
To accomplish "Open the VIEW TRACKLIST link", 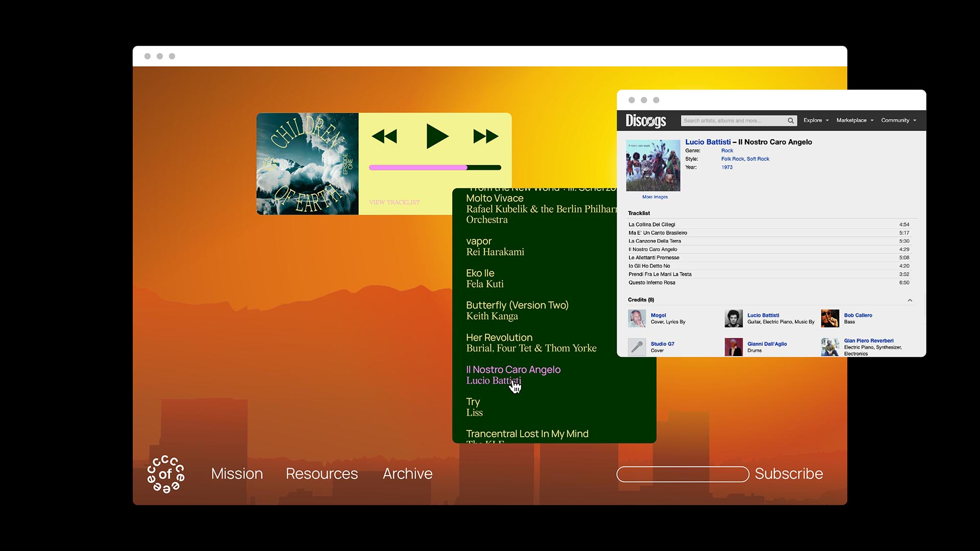I will click(x=395, y=203).
